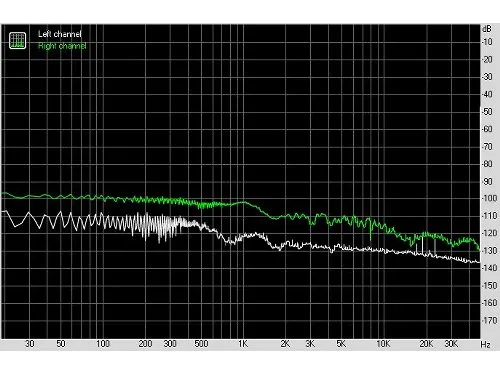The height and width of the screenshot is (375, 500).
Task: Click the "30" Hz frequency label
Action: 30,344
